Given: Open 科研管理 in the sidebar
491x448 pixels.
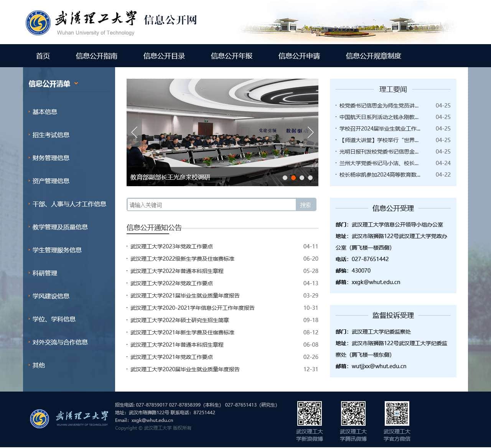Looking at the screenshot, I should pyautogui.click(x=45, y=273).
